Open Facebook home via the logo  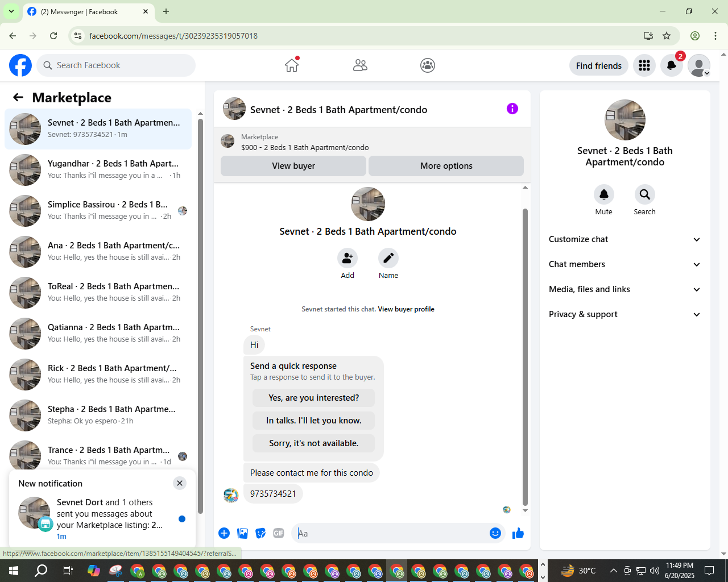point(20,65)
